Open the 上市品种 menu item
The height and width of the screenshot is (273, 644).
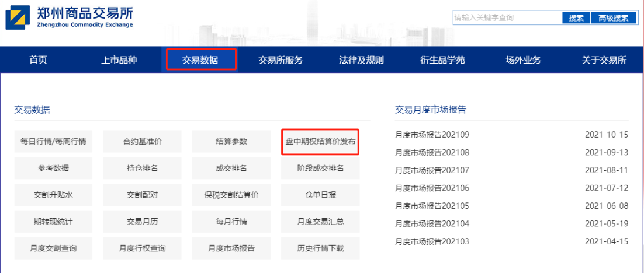point(119,60)
